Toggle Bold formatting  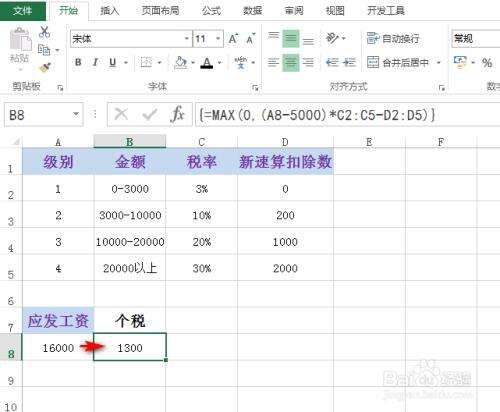coord(78,62)
